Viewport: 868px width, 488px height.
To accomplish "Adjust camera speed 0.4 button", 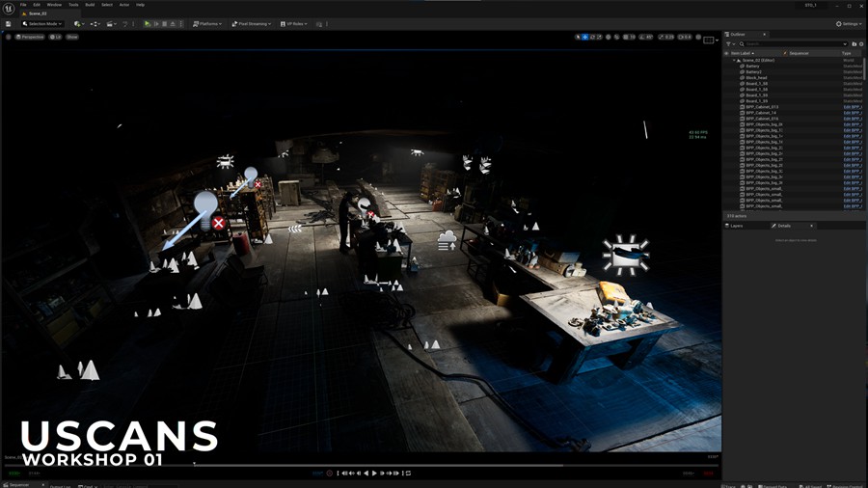I will tap(685, 37).
